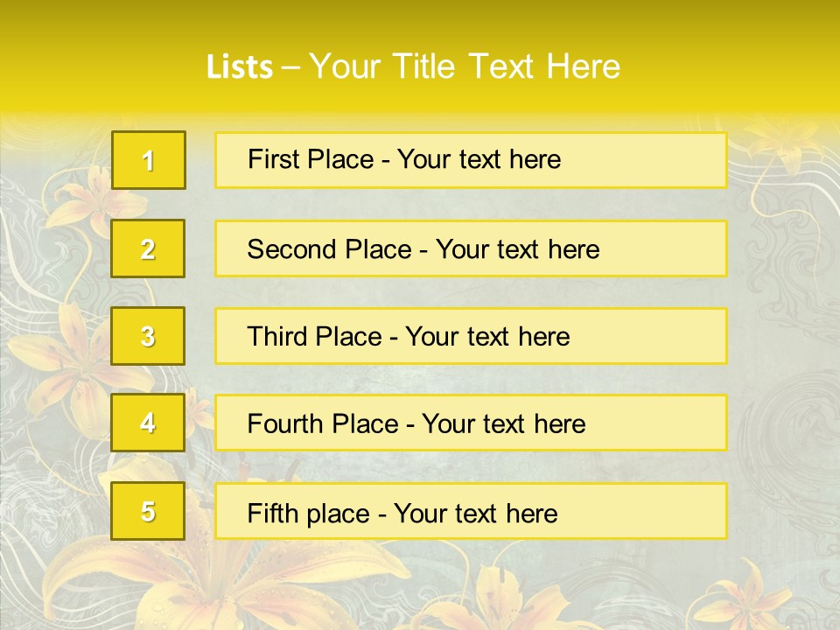Click the Fifth place text box
Image resolution: width=840 pixels, height=630 pixels.
471,511
